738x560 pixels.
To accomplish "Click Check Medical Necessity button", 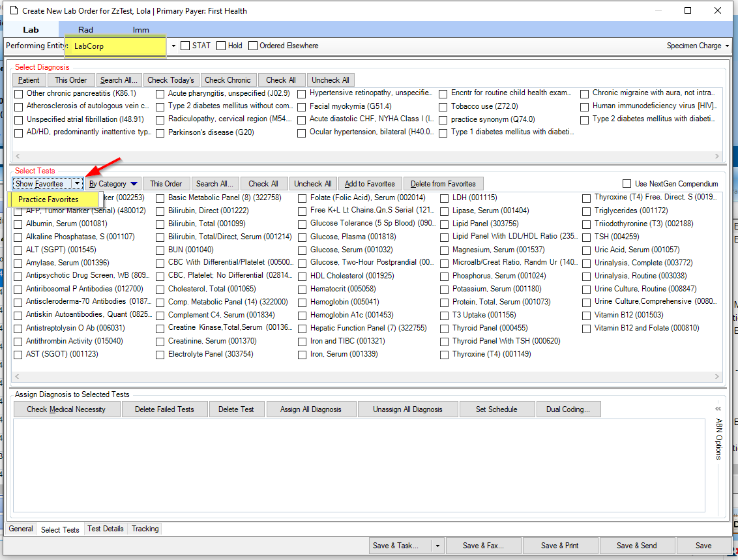I will [x=66, y=409].
